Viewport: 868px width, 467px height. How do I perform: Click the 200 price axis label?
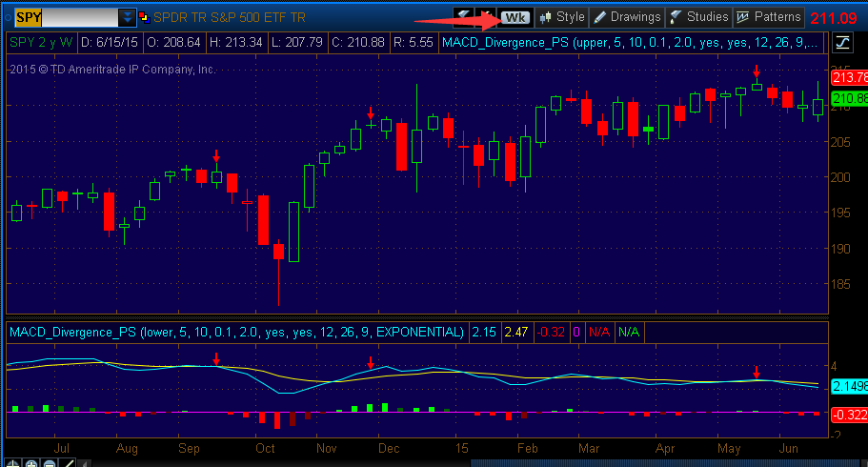[x=840, y=178]
